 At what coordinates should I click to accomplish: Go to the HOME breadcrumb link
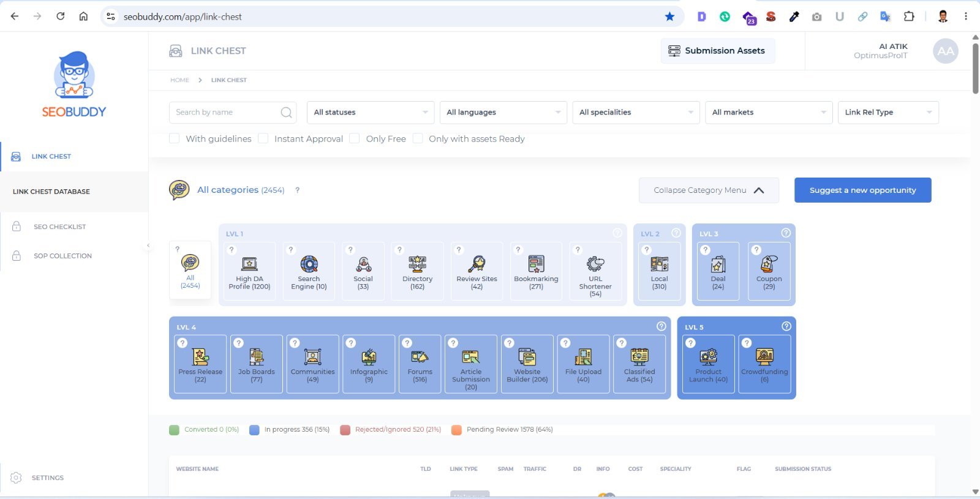click(x=179, y=80)
